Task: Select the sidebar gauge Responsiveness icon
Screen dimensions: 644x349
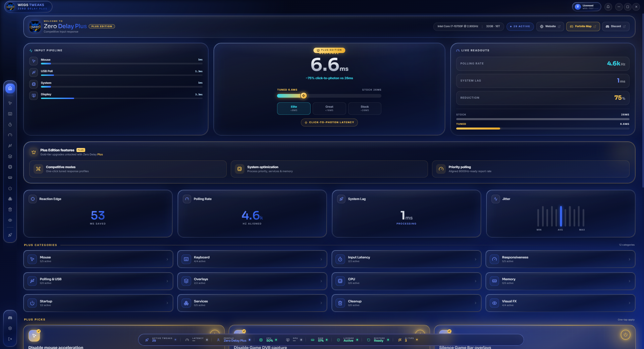Action: (10, 135)
